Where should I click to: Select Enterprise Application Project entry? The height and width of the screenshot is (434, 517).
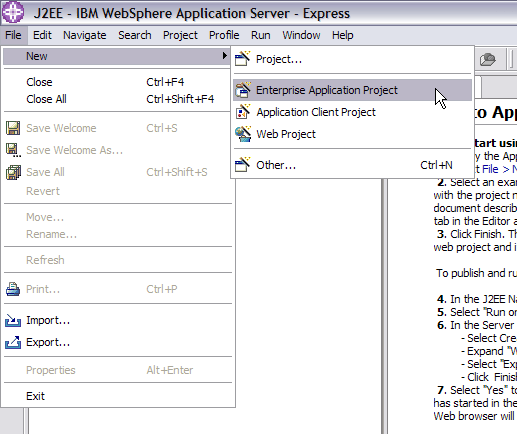pyautogui.click(x=352, y=90)
